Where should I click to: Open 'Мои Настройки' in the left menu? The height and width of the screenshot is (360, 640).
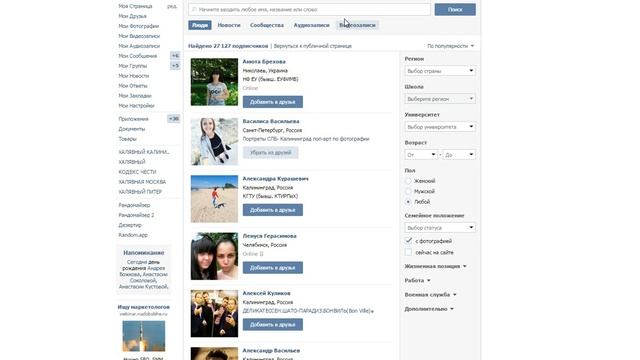pyautogui.click(x=136, y=106)
